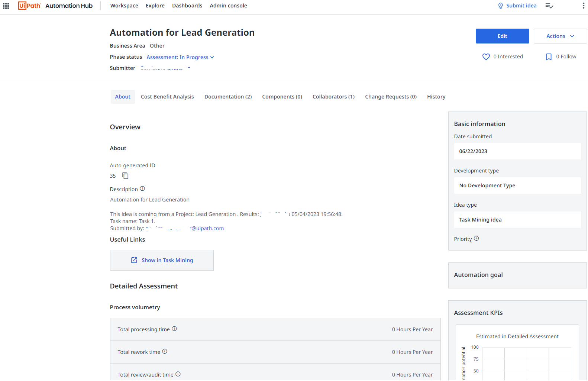Copy the auto-generated ID
Image resolution: width=588 pixels, height=381 pixels.
(x=125, y=176)
